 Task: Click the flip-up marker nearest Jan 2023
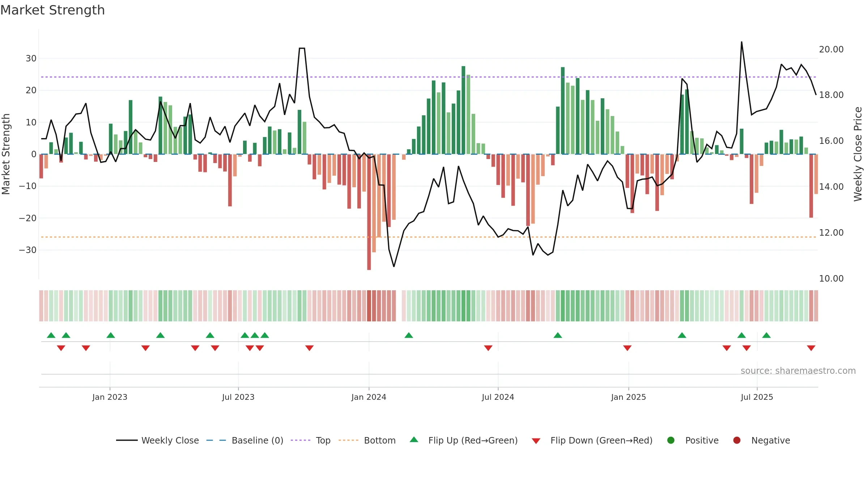click(111, 335)
